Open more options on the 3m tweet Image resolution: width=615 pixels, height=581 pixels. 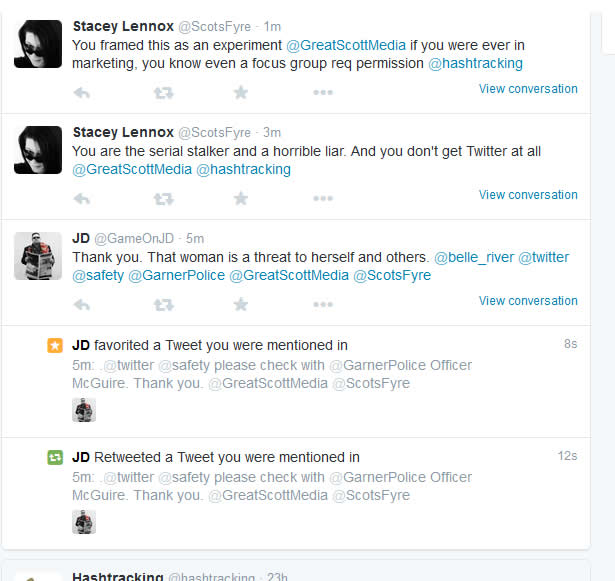pyautogui.click(x=322, y=198)
